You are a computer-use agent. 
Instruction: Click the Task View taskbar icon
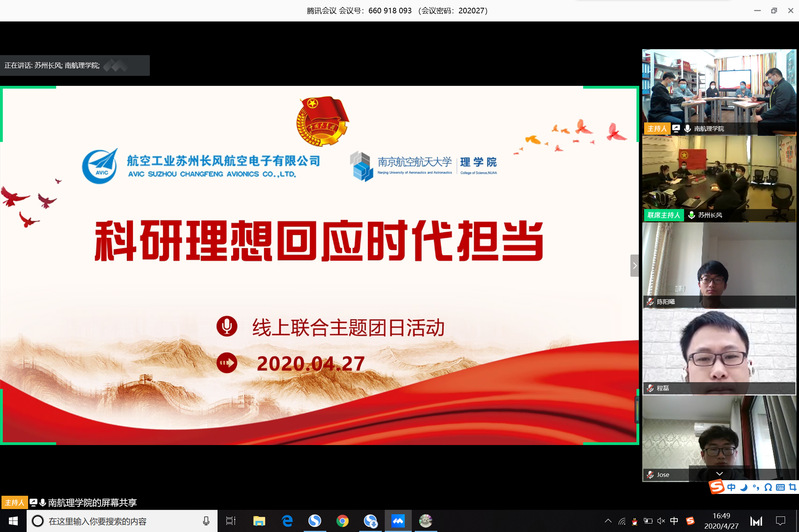click(231, 521)
